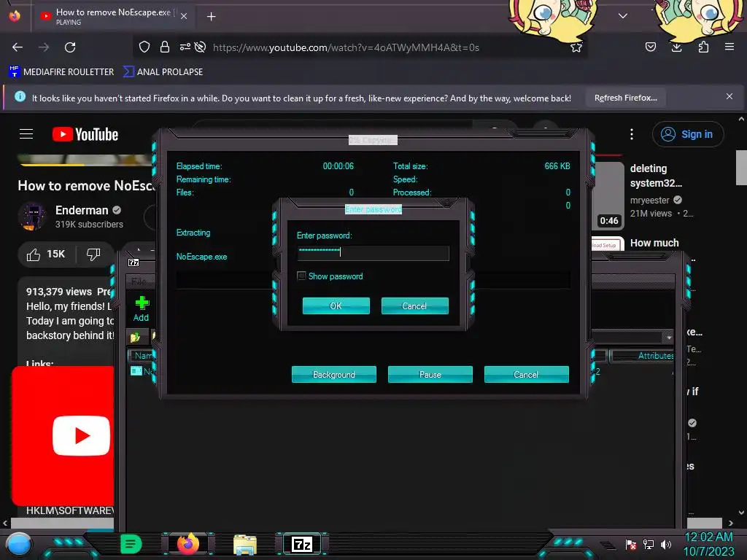The width and height of the screenshot is (747, 560).
Task: Click the page vertical scrollbar thumb
Action: [x=741, y=167]
